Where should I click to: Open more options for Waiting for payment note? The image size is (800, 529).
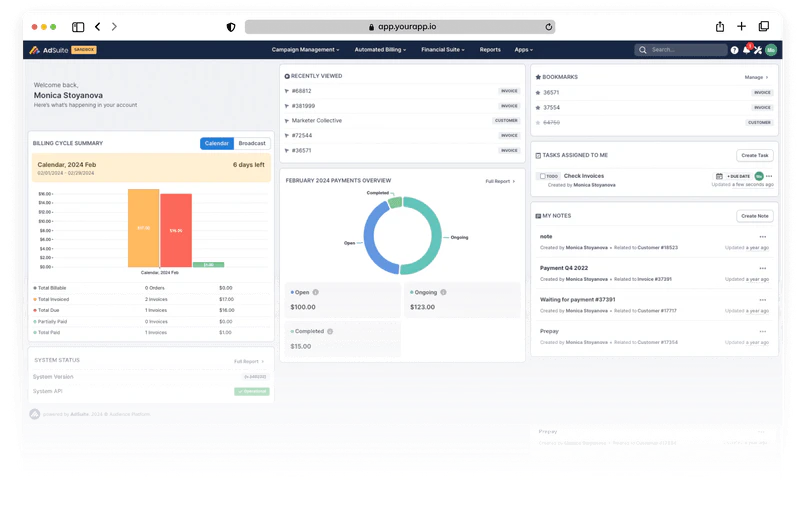762,300
